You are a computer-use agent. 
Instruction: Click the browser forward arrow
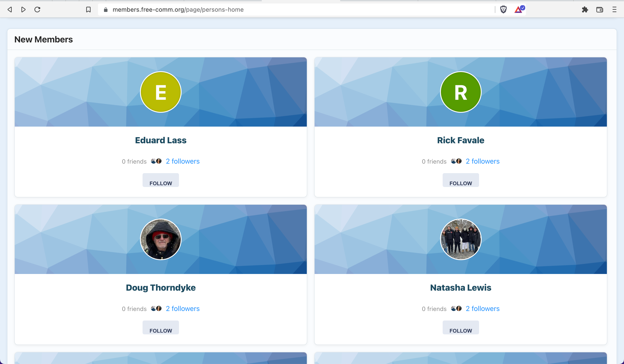(x=24, y=10)
